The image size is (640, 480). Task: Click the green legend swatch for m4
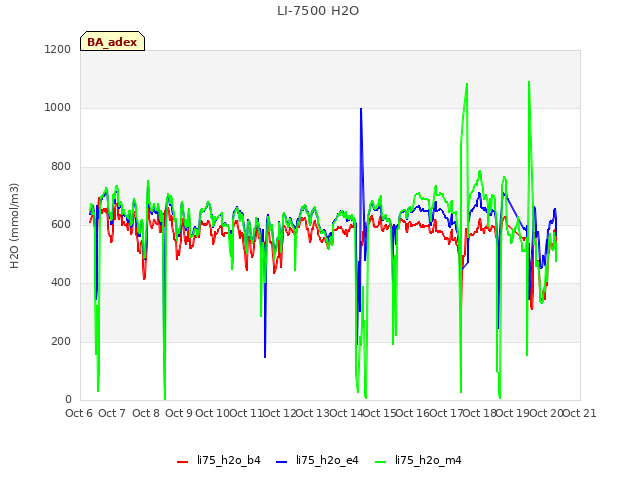coord(380,462)
